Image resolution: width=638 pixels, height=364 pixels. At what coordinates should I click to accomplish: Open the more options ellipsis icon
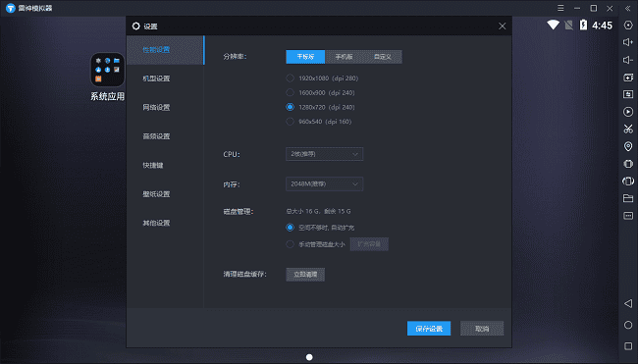tap(628, 216)
